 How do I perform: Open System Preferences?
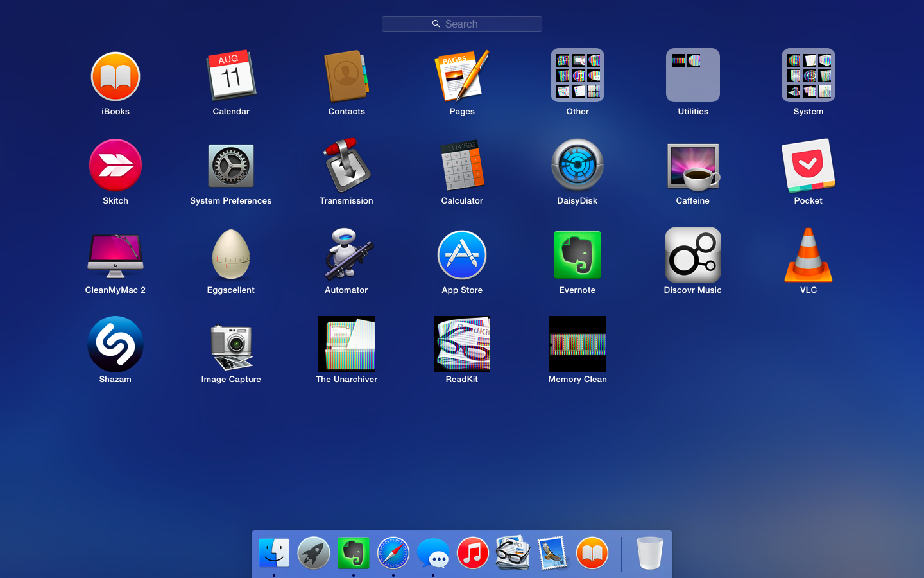click(231, 166)
